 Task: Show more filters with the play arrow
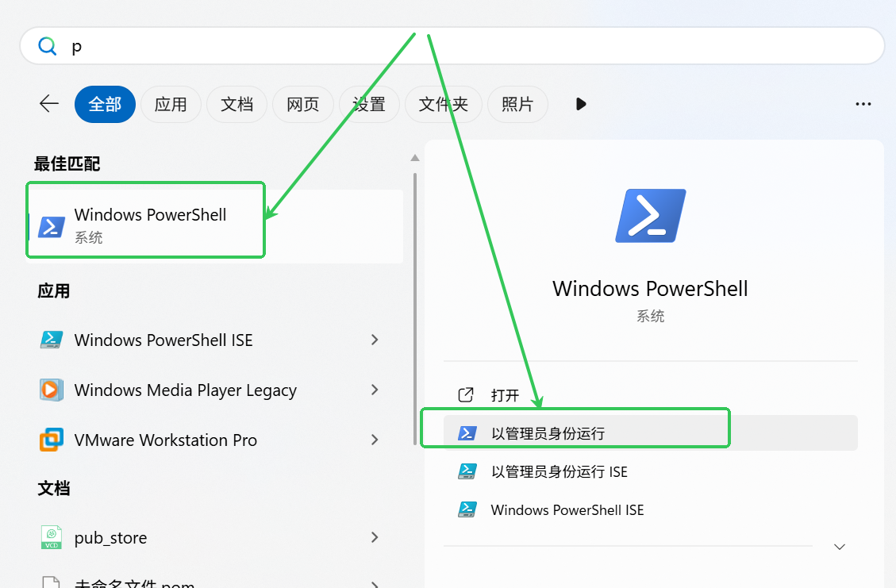point(581,104)
